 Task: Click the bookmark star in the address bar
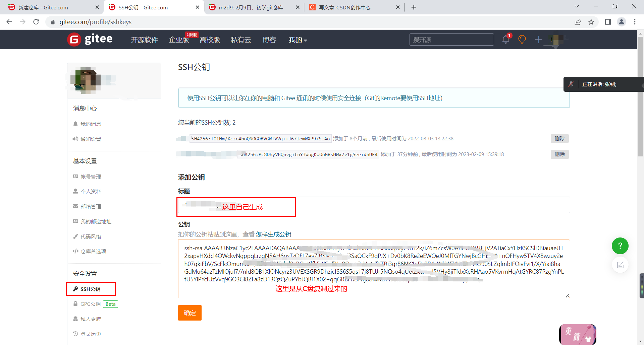click(x=591, y=22)
